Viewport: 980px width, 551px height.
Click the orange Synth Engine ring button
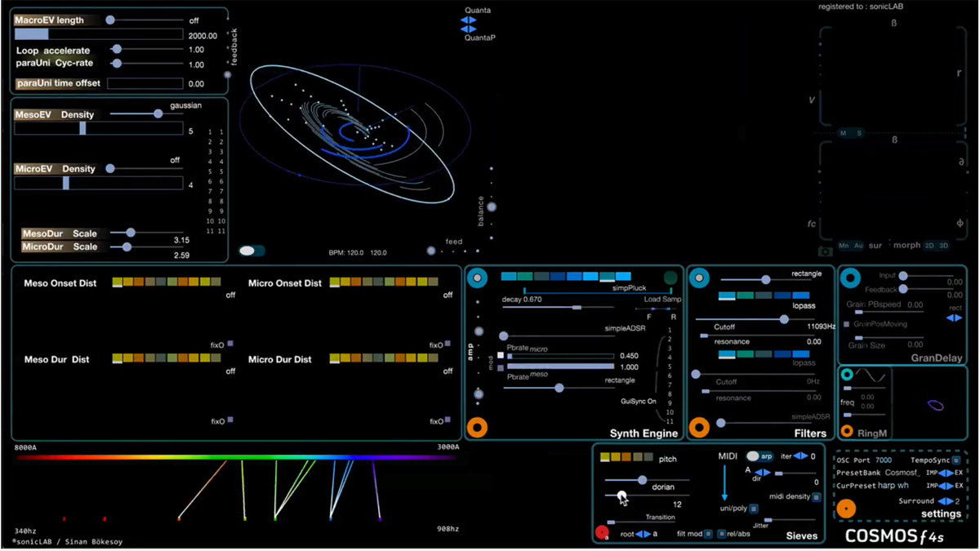[478, 427]
